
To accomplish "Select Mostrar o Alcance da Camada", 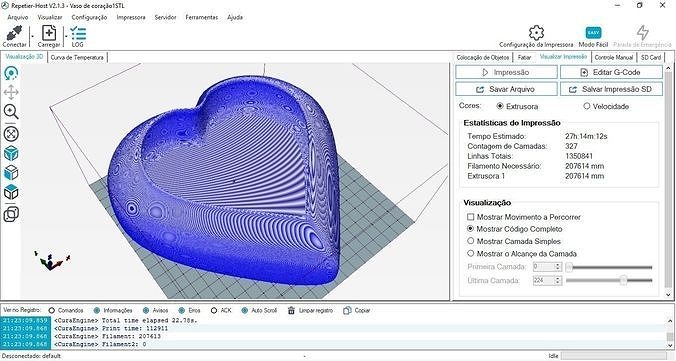I will pos(470,254).
